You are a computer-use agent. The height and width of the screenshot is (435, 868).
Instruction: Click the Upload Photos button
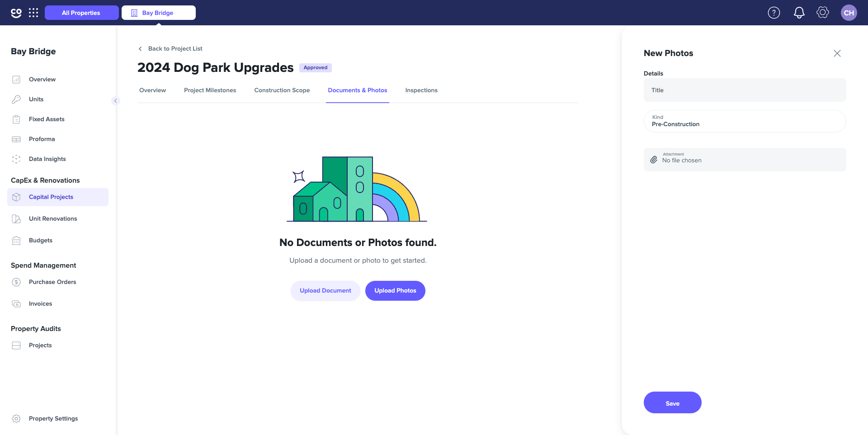tap(395, 290)
